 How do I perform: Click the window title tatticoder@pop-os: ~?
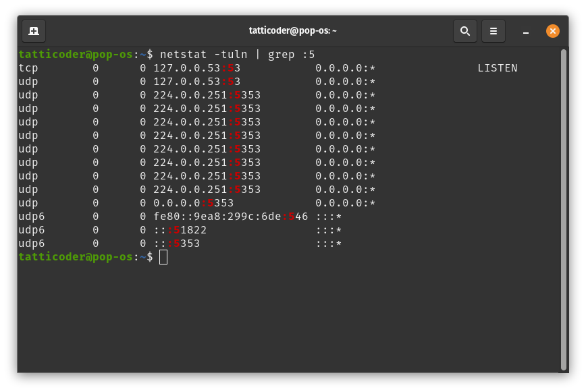pyautogui.click(x=292, y=31)
